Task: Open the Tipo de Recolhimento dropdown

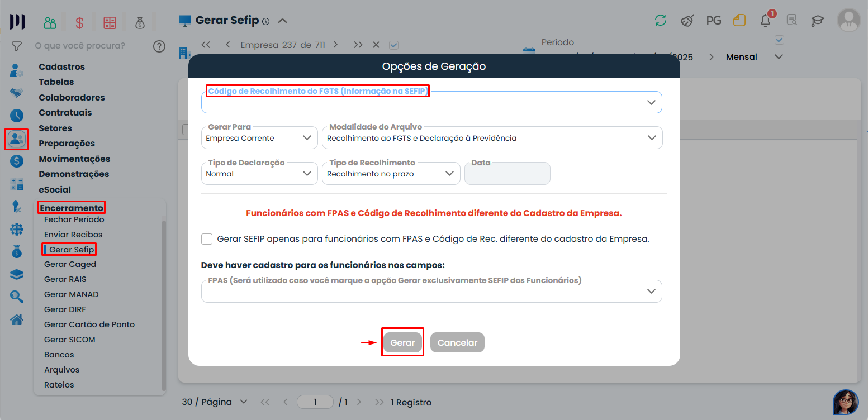Action: [391, 174]
